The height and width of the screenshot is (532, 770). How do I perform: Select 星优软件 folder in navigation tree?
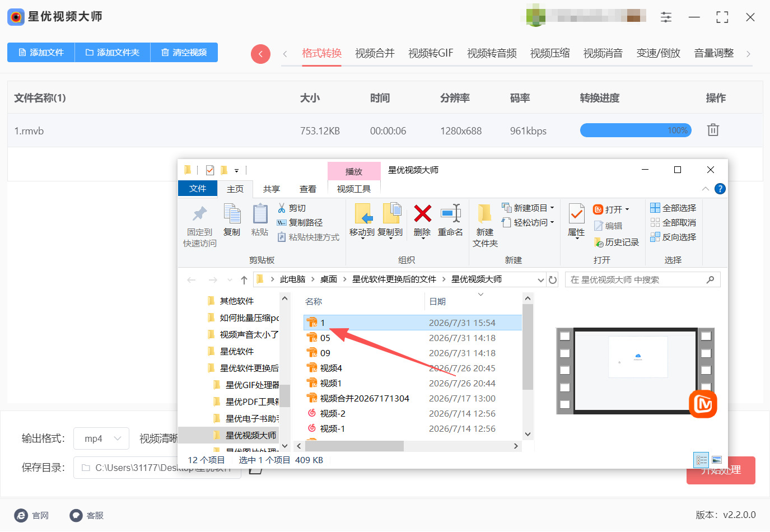click(236, 352)
